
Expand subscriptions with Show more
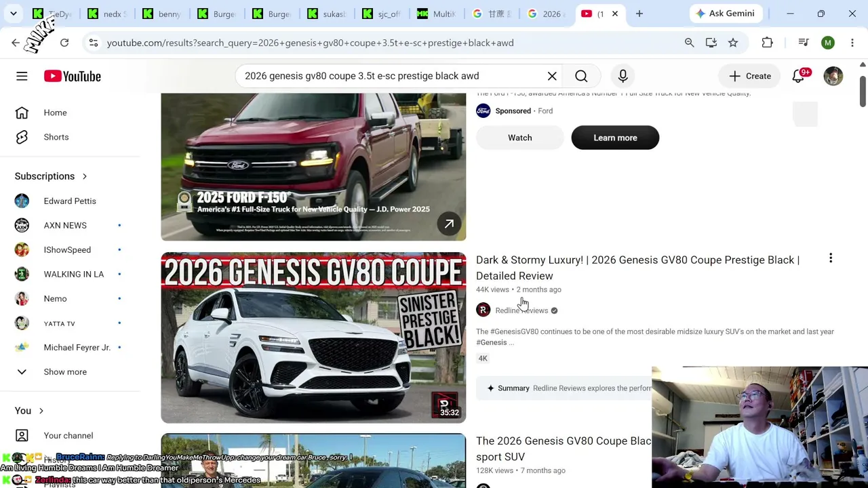tap(71, 371)
